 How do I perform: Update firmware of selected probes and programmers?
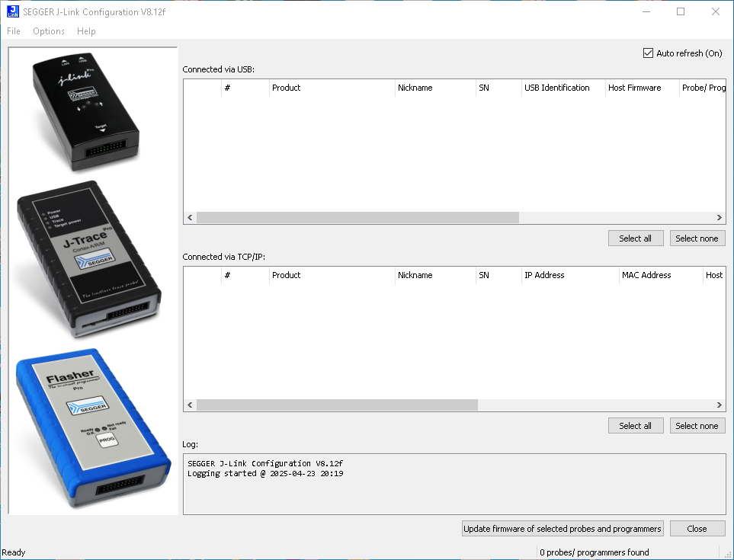click(x=563, y=529)
